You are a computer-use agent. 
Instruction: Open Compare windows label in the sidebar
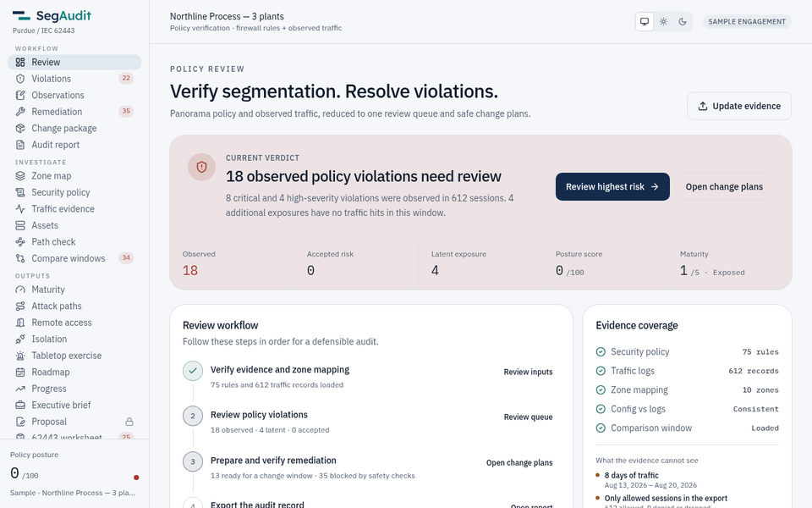click(x=69, y=259)
